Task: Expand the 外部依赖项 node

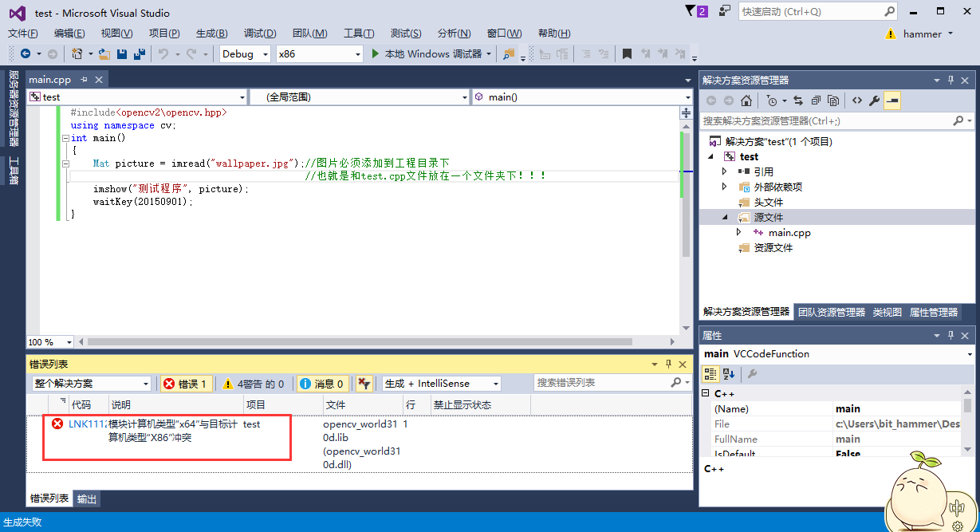Action: [x=724, y=187]
